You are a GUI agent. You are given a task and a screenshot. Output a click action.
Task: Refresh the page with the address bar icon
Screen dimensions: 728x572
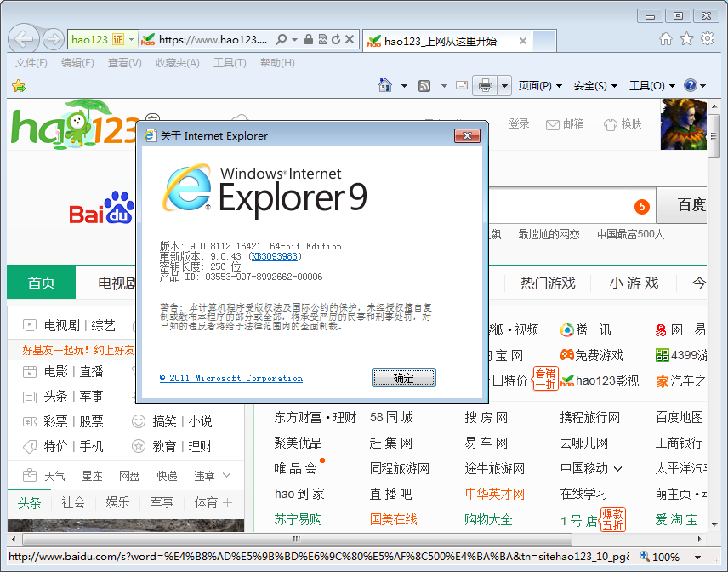click(x=337, y=39)
